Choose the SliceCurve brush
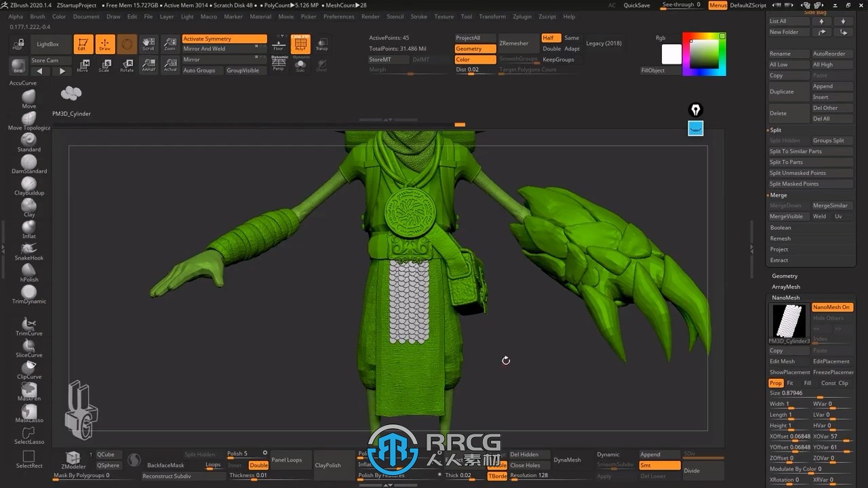Viewport: 868px width, 488px height. coord(28,348)
